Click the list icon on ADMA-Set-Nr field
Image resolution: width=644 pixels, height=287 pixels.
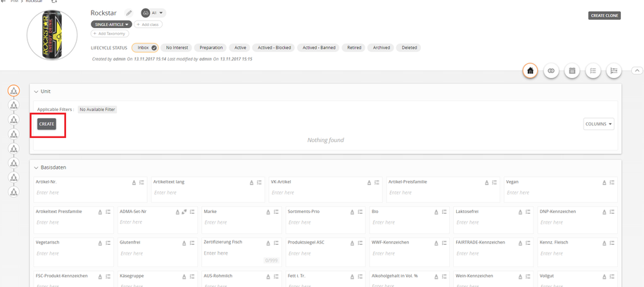pos(192,212)
